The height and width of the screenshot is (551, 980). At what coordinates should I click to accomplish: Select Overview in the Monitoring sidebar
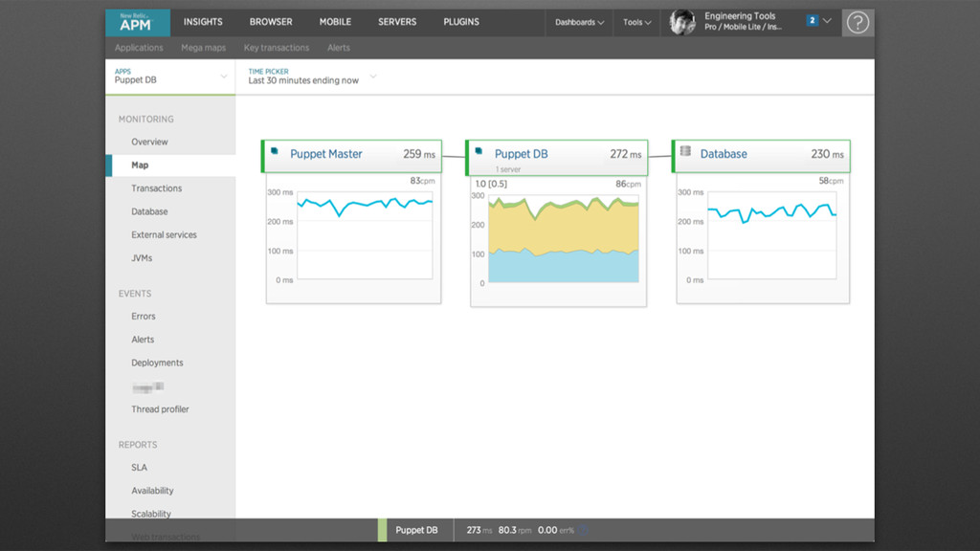click(149, 142)
